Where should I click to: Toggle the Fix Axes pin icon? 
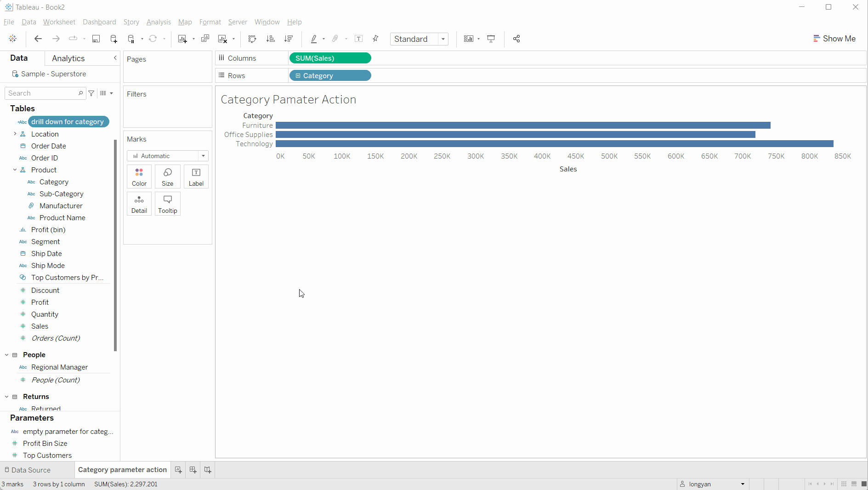point(376,39)
